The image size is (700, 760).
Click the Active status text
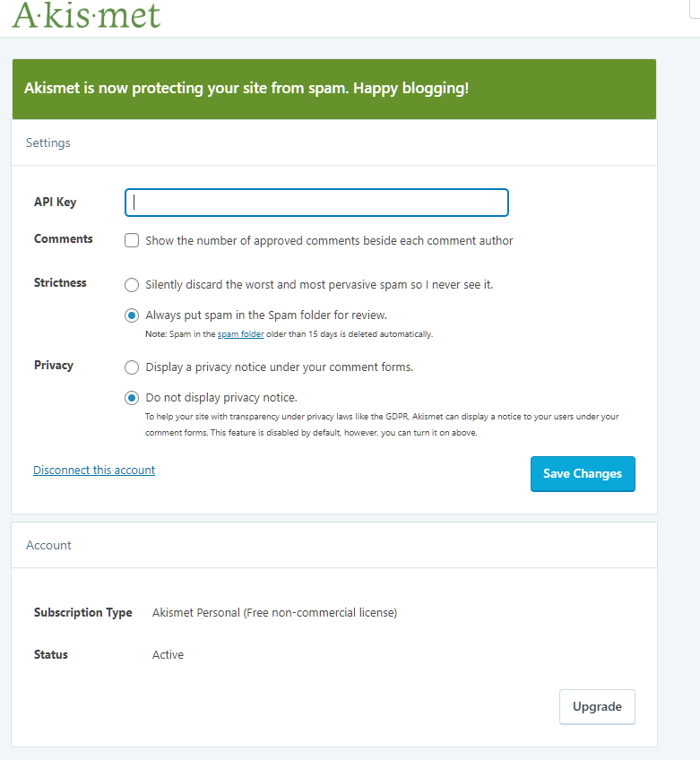click(x=168, y=655)
